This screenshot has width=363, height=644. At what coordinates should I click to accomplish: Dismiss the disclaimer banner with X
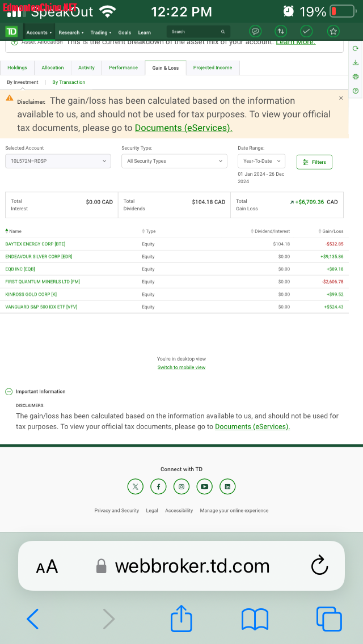341,98
